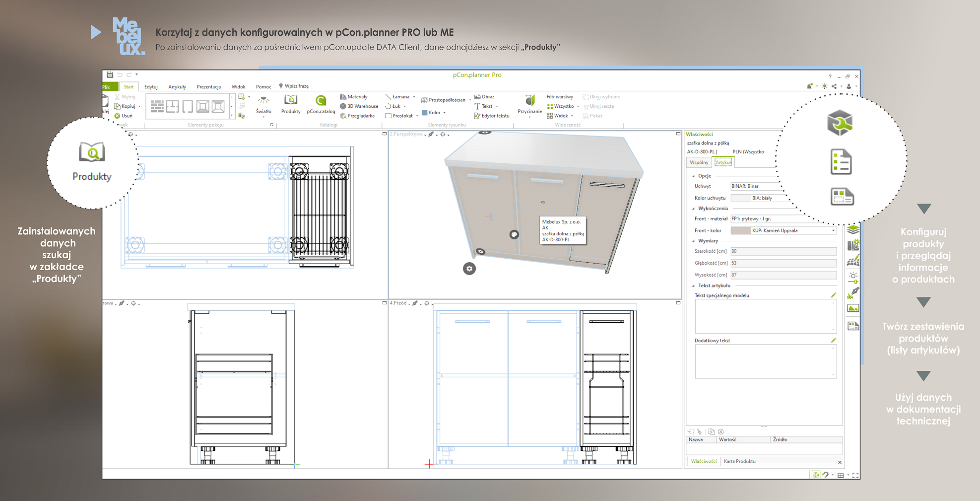The width and height of the screenshot is (980, 501).
Task: Open Materiały in the Katalogi group
Action: tap(354, 97)
